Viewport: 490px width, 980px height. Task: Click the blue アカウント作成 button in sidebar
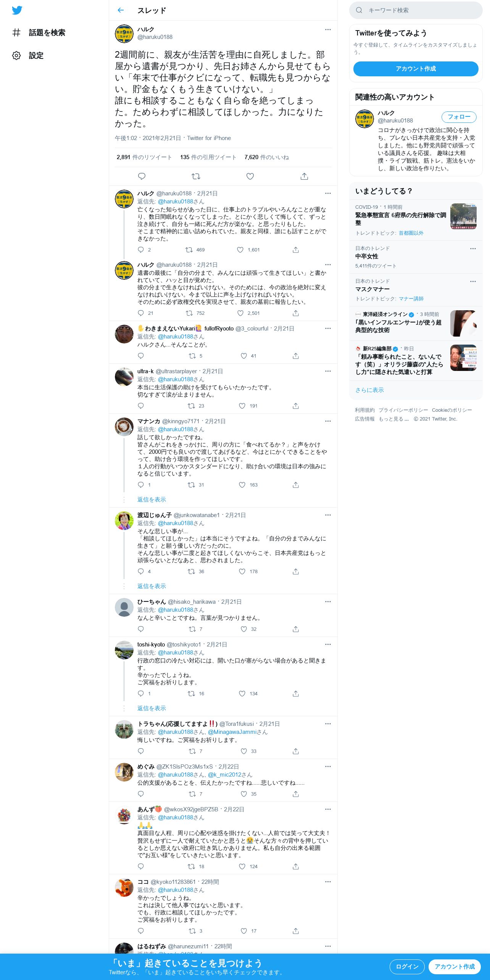point(416,69)
